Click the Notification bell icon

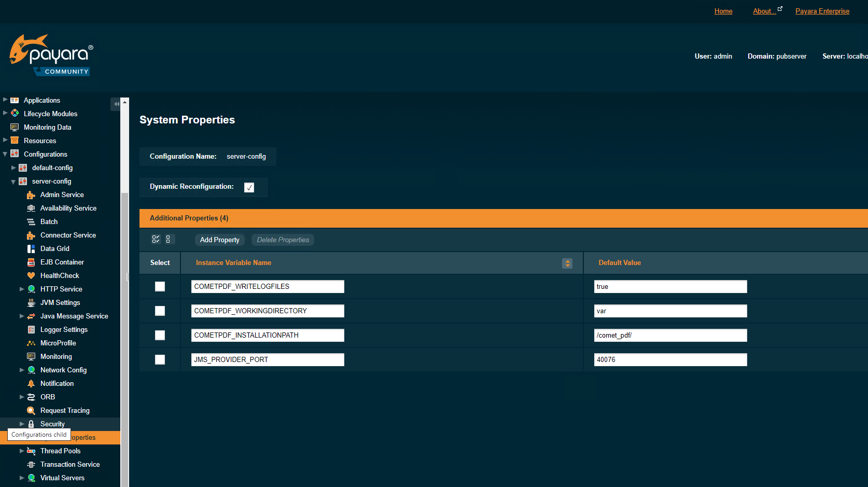[x=31, y=384]
